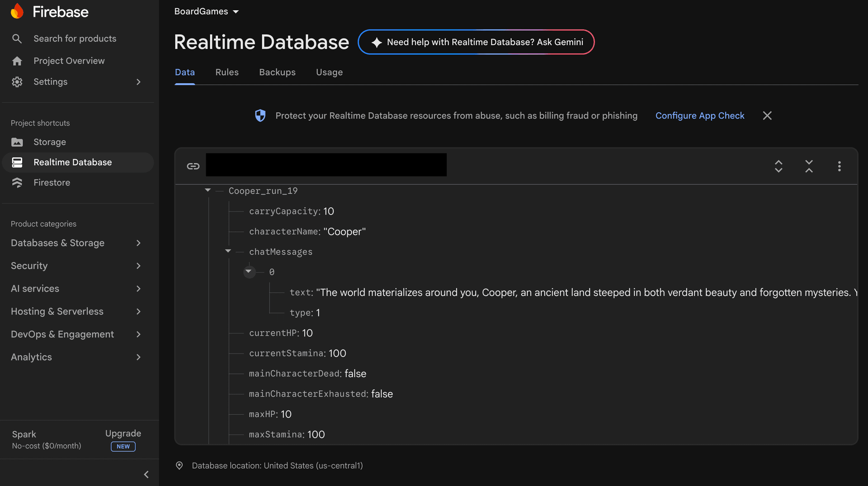Image resolution: width=868 pixels, height=486 pixels.
Task: Open the database more options menu
Action: click(x=839, y=166)
